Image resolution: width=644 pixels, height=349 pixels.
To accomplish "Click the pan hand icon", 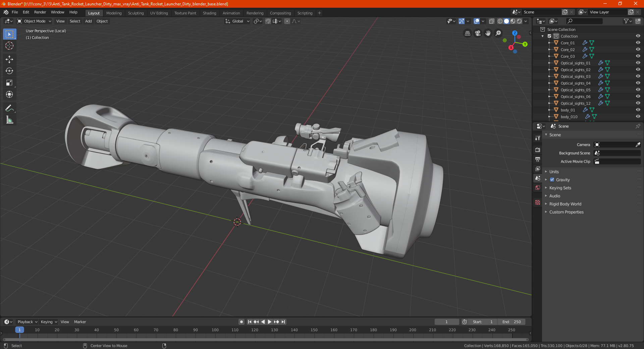I will 488,33.
